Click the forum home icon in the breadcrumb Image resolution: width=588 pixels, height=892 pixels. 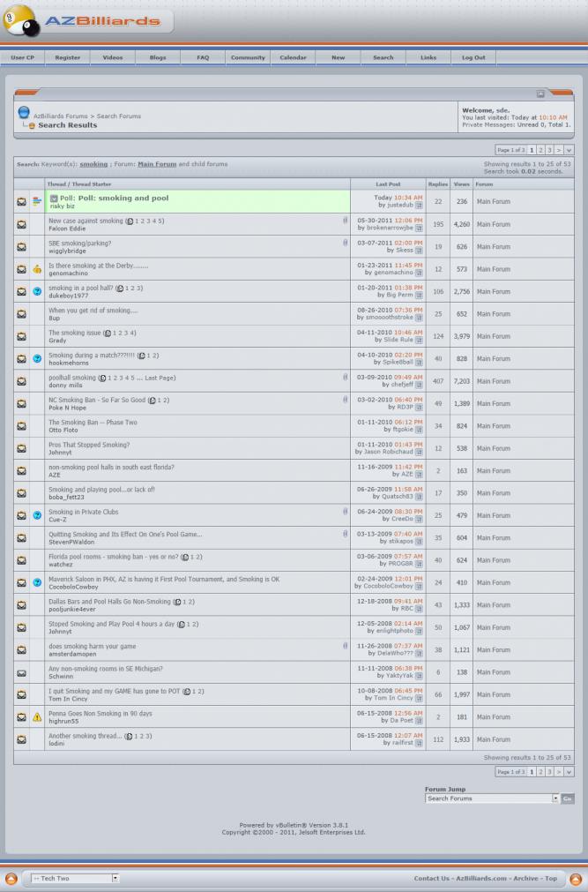25,114
